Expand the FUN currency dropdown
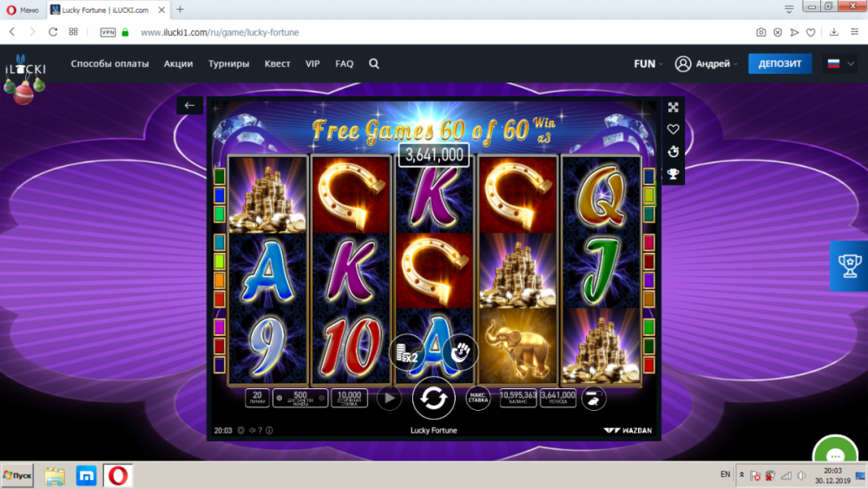Viewport: 868px width, 489px height. 648,63
